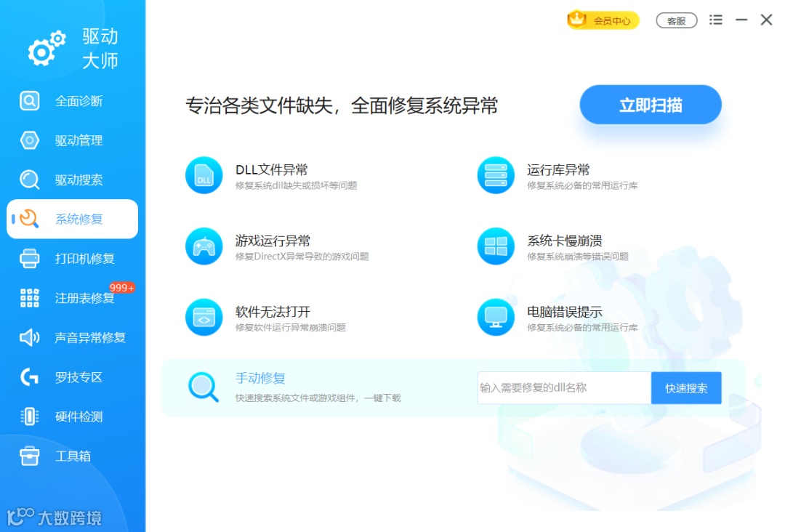Open 声音异常修复 from the sidebar
785x532 pixels.
[72, 337]
